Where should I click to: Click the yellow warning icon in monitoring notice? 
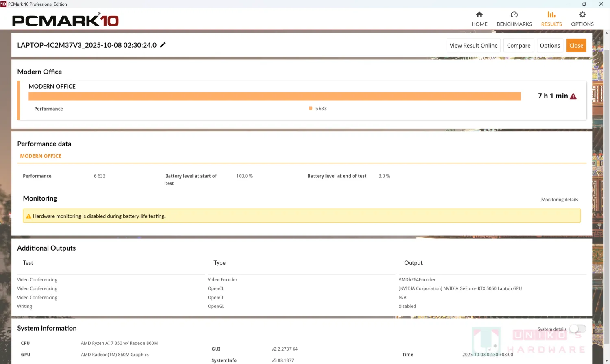pos(28,216)
